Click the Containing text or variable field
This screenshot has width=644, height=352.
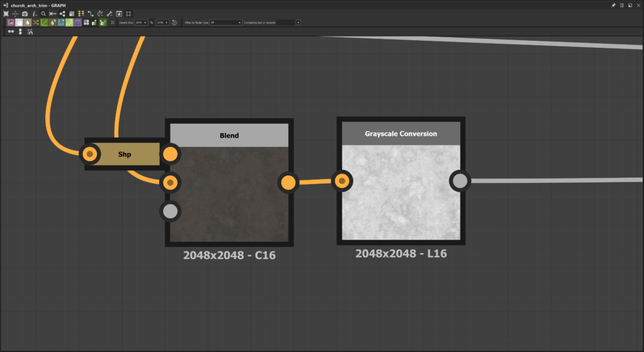click(275, 23)
